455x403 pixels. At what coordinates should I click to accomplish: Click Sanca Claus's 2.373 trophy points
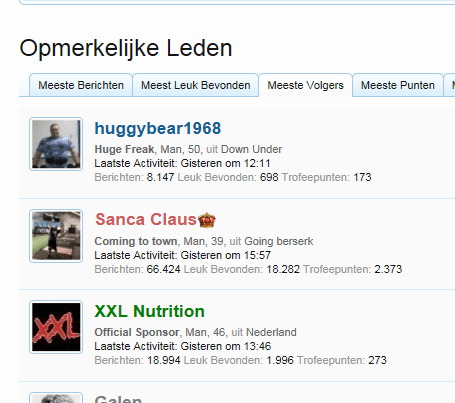(388, 269)
